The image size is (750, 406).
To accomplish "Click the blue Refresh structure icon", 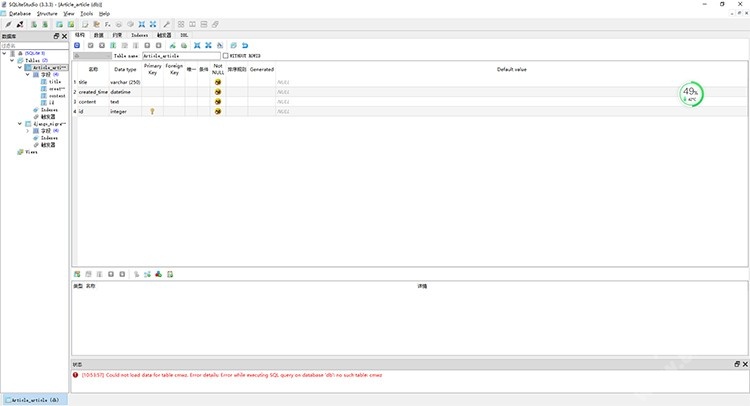I will (77, 45).
